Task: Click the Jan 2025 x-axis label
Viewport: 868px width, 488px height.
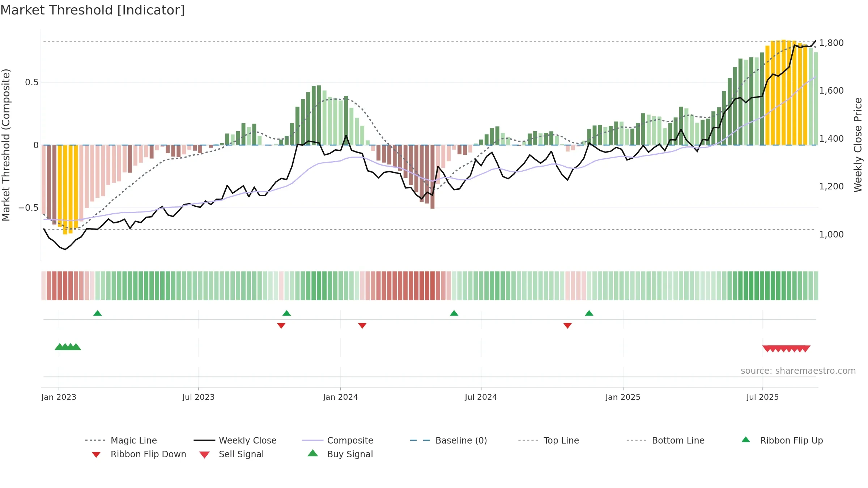Action: click(x=623, y=397)
